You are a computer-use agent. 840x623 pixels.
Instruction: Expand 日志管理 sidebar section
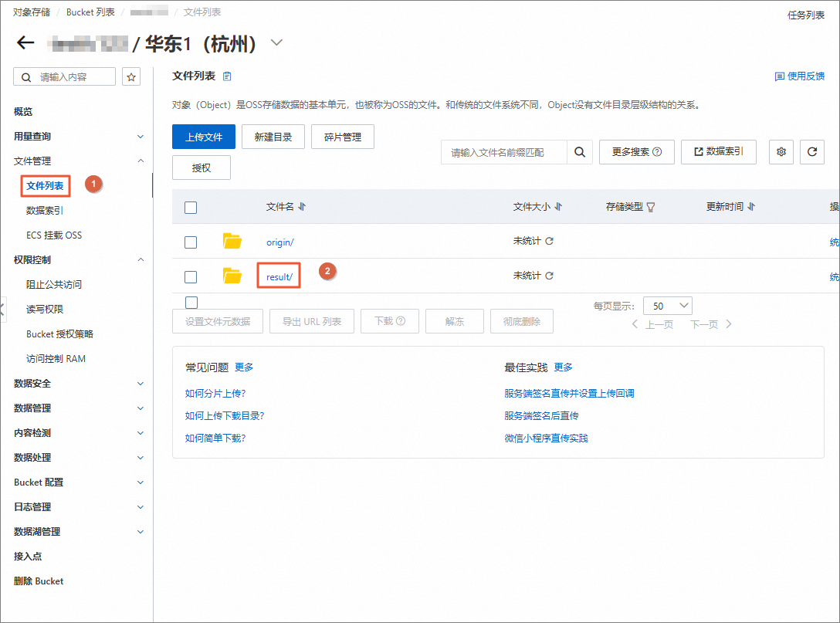(141, 506)
